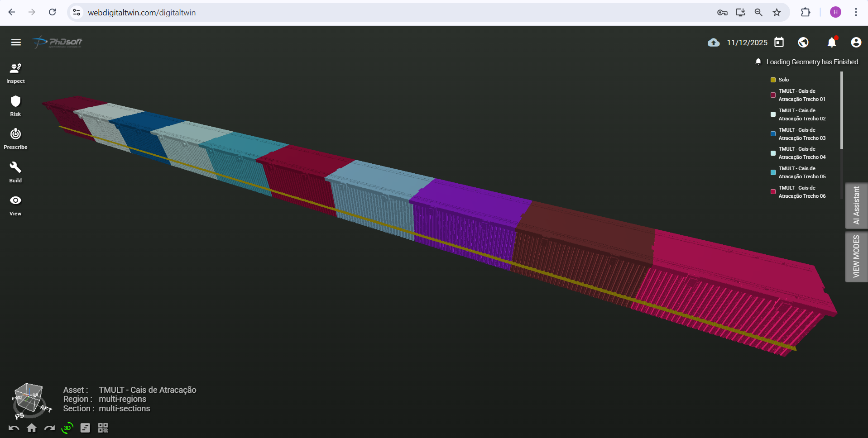Open the user account menu
Image resolution: width=868 pixels, height=438 pixels.
pos(856,42)
